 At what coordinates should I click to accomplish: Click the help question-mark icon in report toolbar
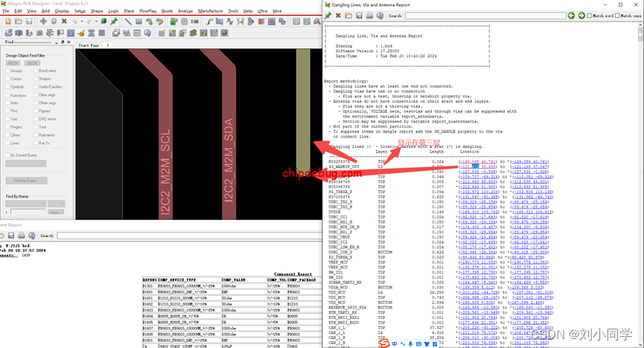(x=380, y=16)
